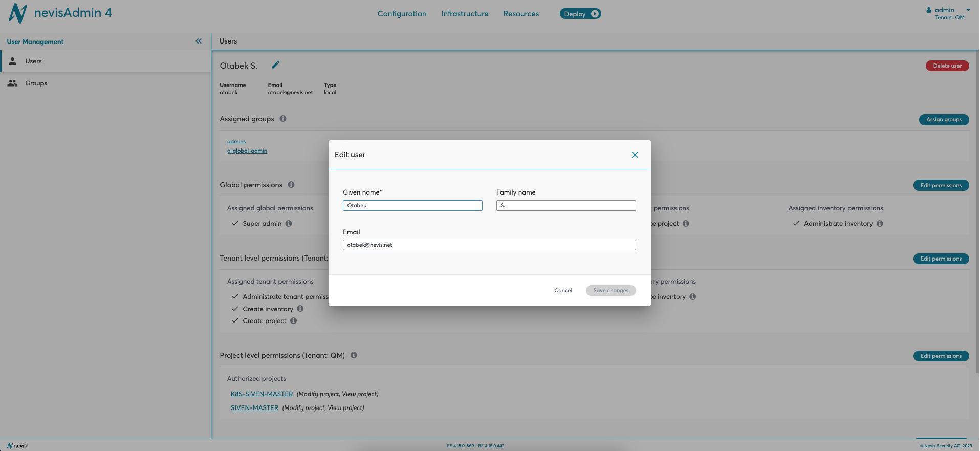Click info icon beside Global permissions
The height and width of the screenshot is (451, 980).
coord(291,185)
